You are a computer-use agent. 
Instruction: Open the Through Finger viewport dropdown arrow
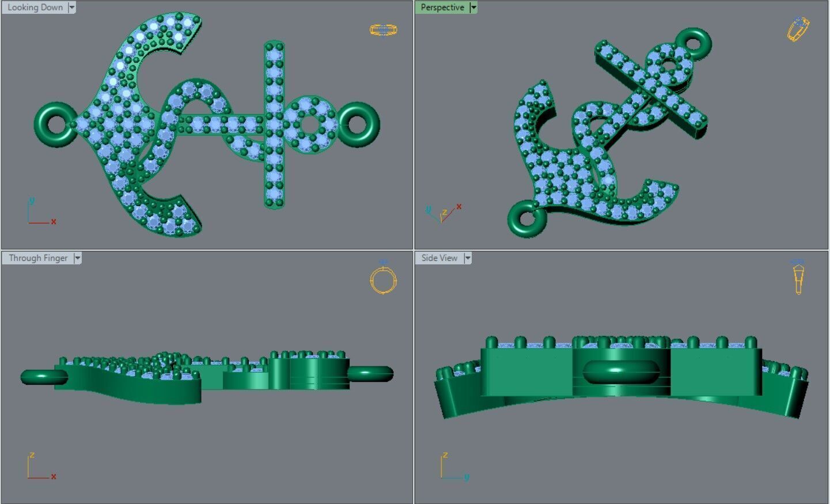tap(78, 258)
